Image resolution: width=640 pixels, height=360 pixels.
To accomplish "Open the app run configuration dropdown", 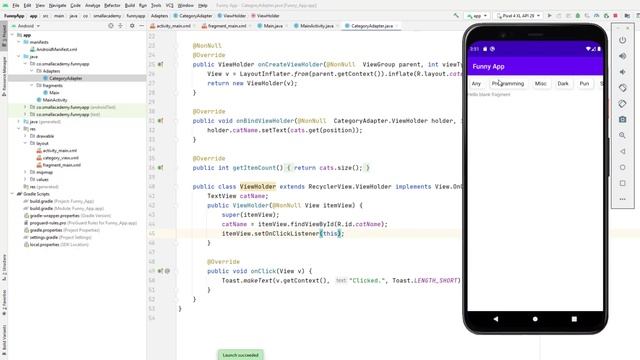I will tap(477, 16).
